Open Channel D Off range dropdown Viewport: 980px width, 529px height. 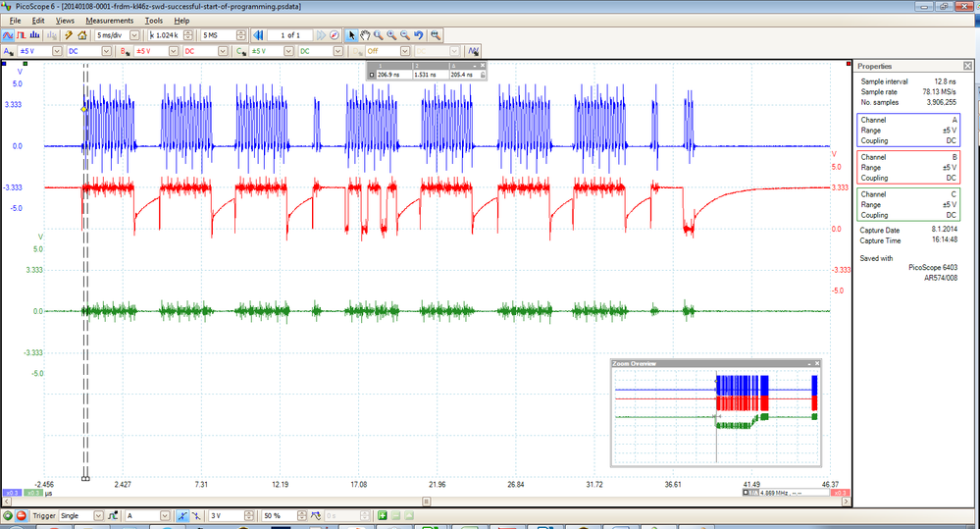point(404,51)
